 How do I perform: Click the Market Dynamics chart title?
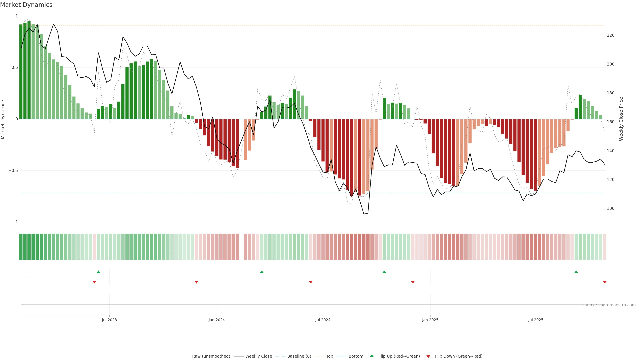[x=26, y=5]
